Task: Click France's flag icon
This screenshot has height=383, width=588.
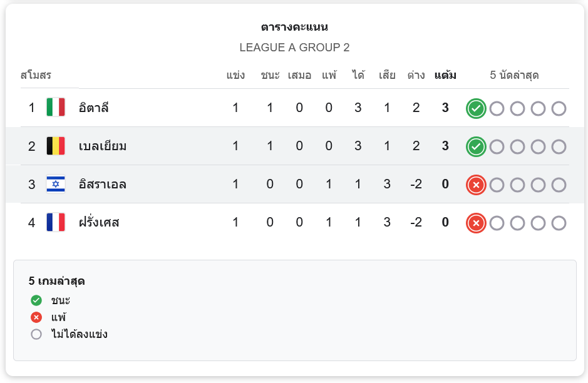Action: pos(56,223)
